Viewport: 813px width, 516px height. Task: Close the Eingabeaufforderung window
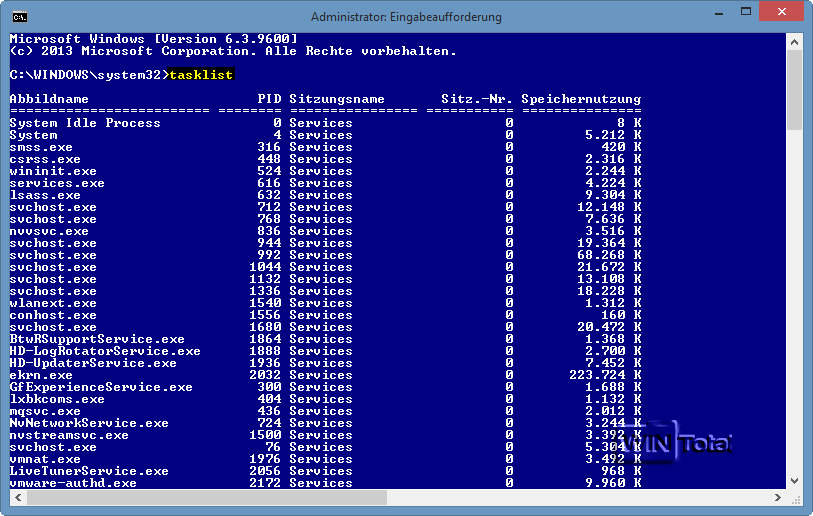(781, 12)
